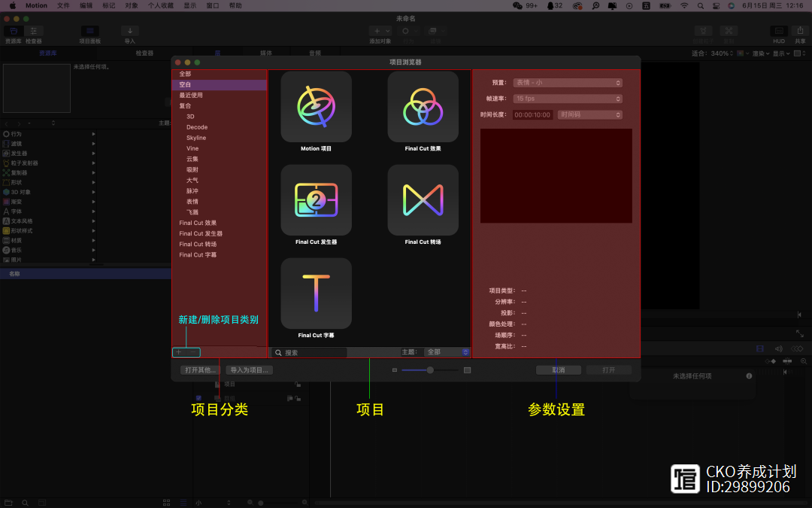
Task: Click the Wi-Fi icon in the menu bar
Action: [684, 6]
